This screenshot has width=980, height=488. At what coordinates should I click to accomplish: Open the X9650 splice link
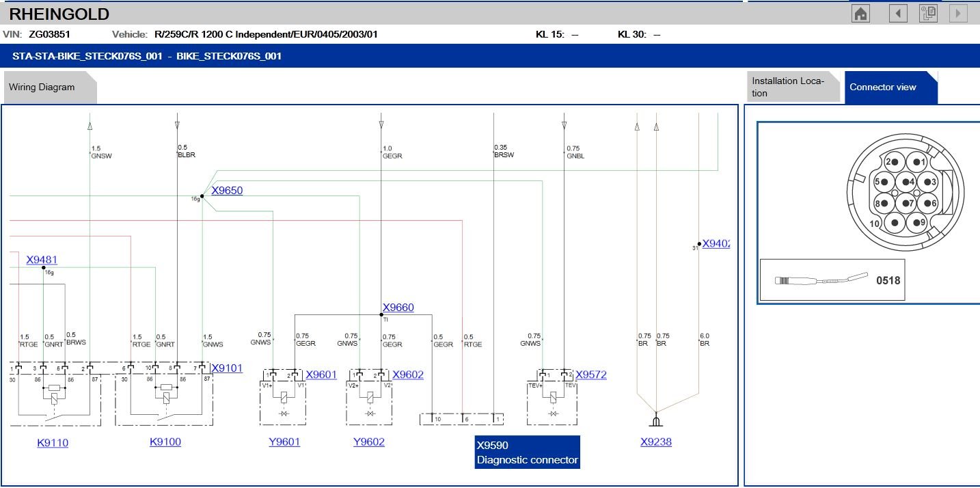[227, 191]
